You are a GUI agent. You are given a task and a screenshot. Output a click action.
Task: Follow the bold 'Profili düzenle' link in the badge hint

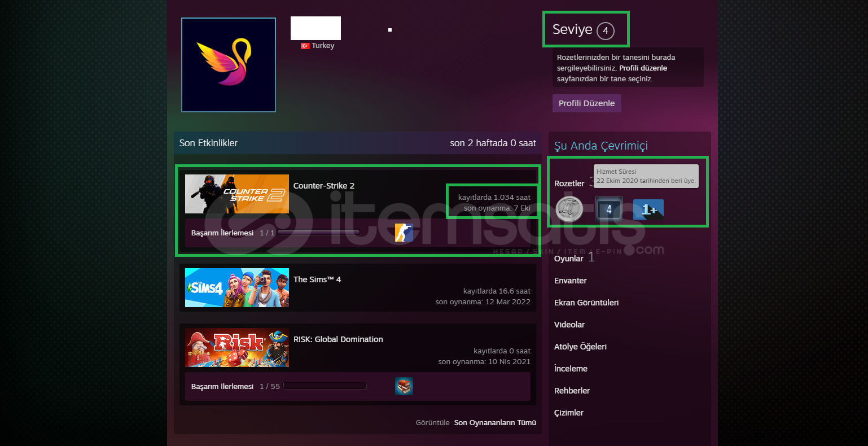click(x=643, y=68)
